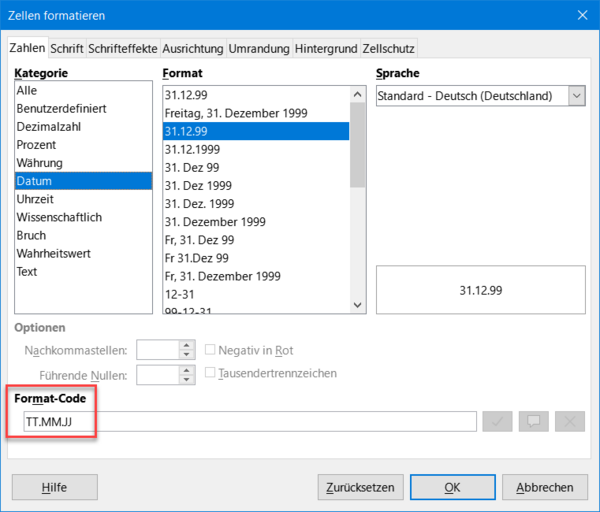Open the Sprache language dropdown
This screenshot has width=600, height=512.
pos(576,96)
